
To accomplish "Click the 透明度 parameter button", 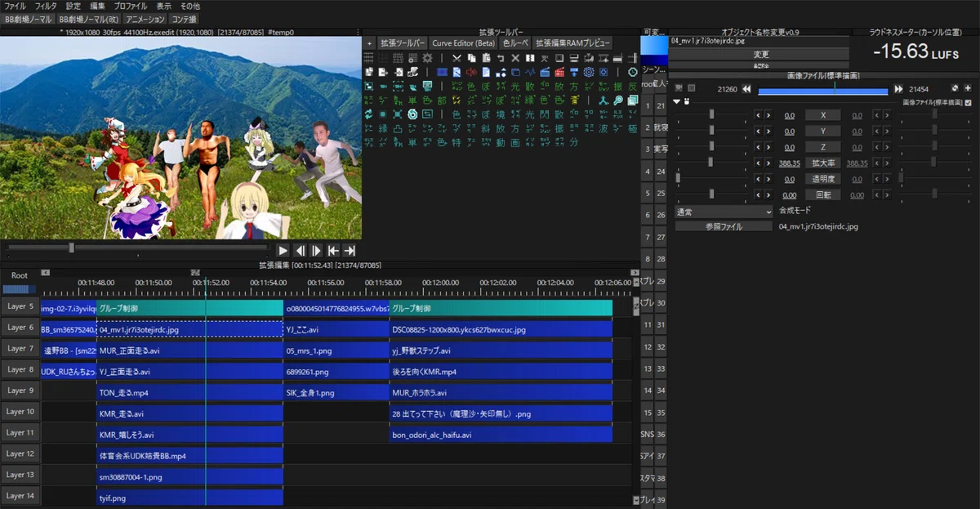I will (x=822, y=179).
